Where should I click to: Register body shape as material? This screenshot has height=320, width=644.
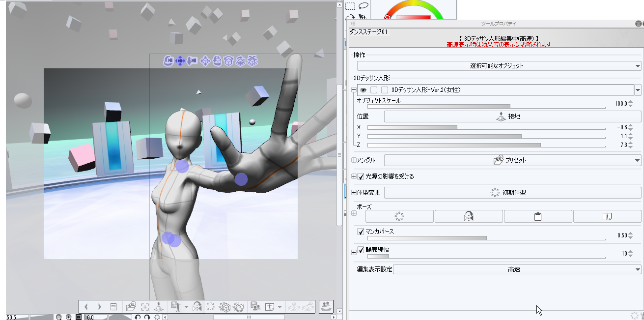click(x=255, y=306)
